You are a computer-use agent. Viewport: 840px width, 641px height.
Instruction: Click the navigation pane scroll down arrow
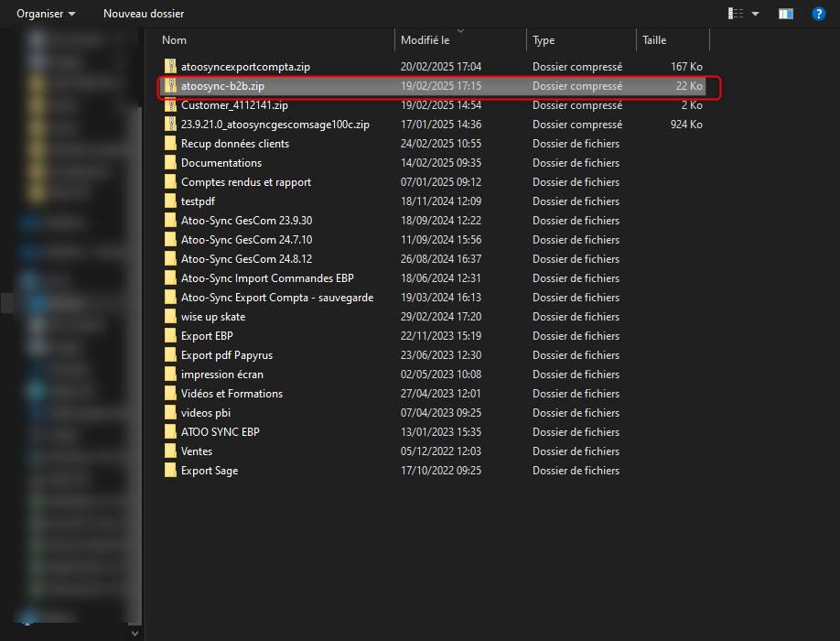(x=135, y=634)
